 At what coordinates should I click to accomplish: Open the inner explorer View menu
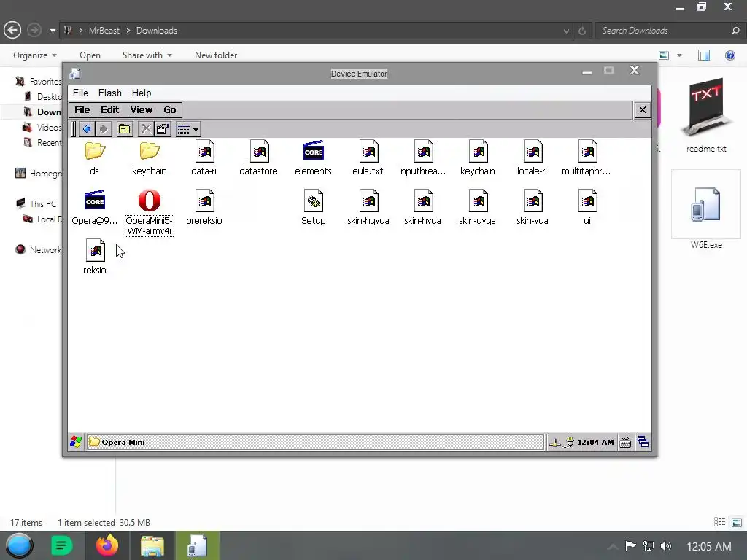(x=141, y=110)
